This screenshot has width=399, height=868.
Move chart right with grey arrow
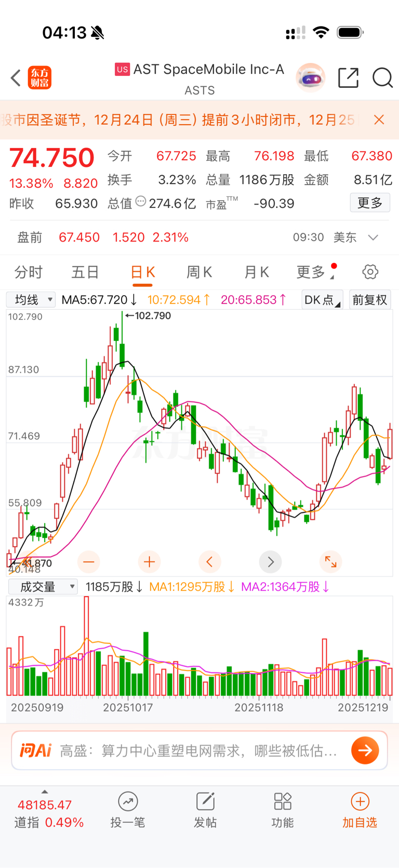[x=270, y=562]
